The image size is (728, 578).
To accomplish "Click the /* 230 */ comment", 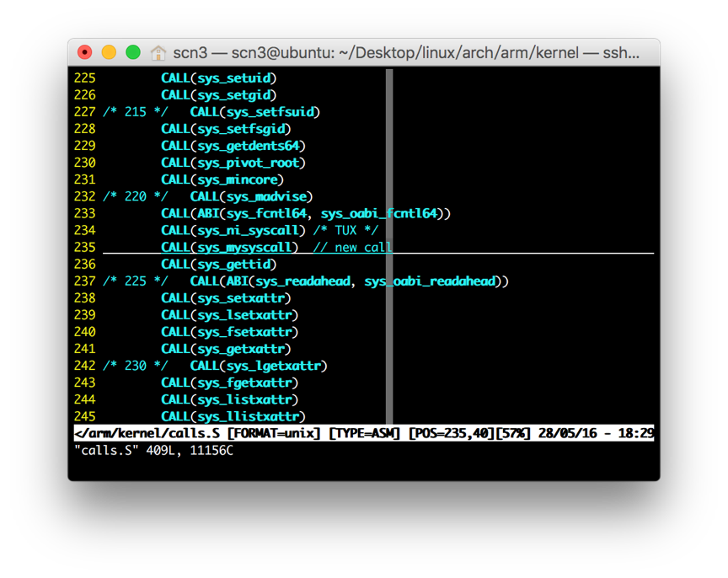I will (135, 367).
